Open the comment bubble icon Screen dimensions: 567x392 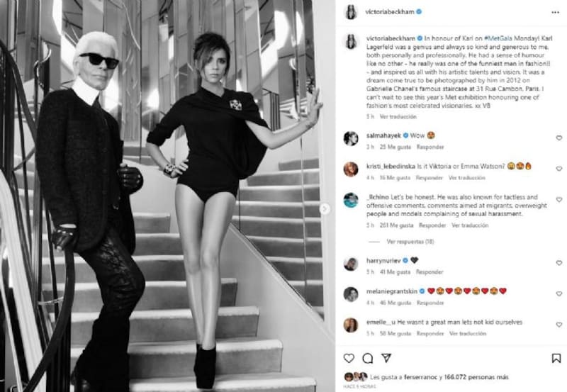(x=367, y=359)
